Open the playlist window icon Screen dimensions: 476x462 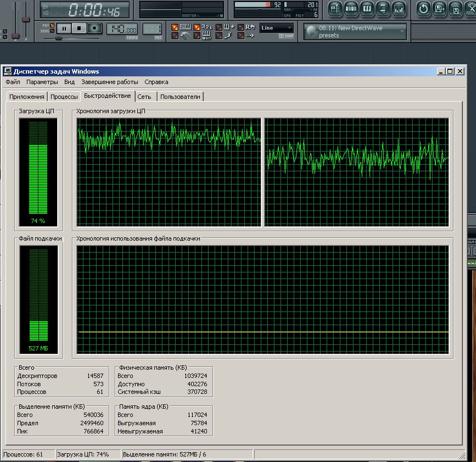335,8
